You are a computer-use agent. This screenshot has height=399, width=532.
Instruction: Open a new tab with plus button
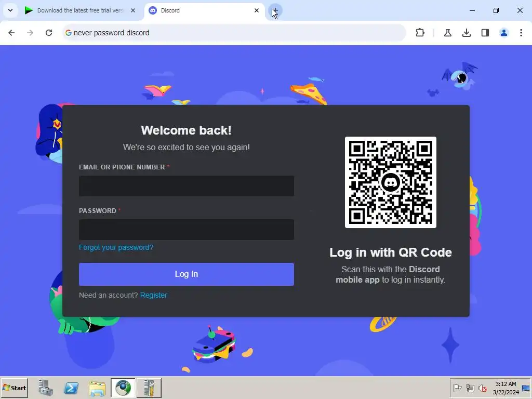(275, 10)
